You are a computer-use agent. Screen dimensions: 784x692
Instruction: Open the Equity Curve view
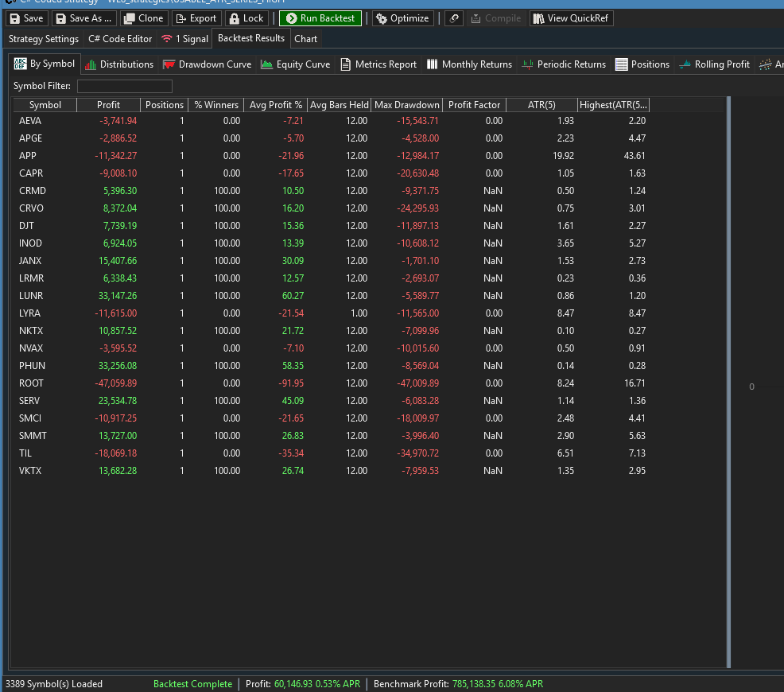(x=295, y=64)
